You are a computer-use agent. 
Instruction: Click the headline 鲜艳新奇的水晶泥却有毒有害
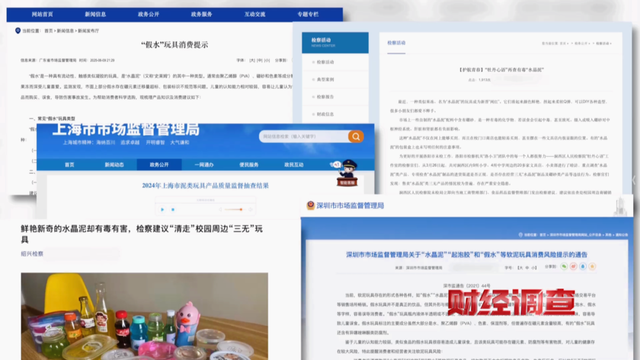[142, 233]
